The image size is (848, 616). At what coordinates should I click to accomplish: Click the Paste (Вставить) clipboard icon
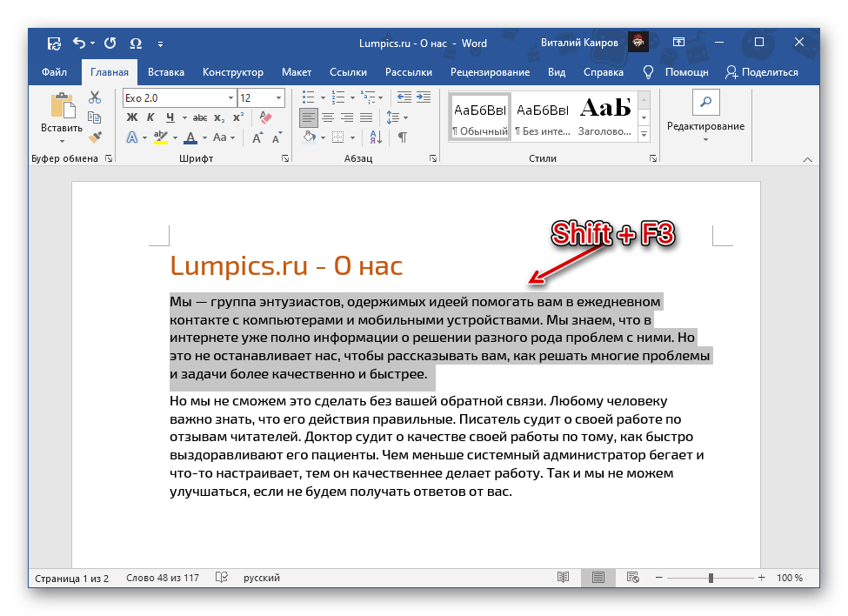[63, 105]
